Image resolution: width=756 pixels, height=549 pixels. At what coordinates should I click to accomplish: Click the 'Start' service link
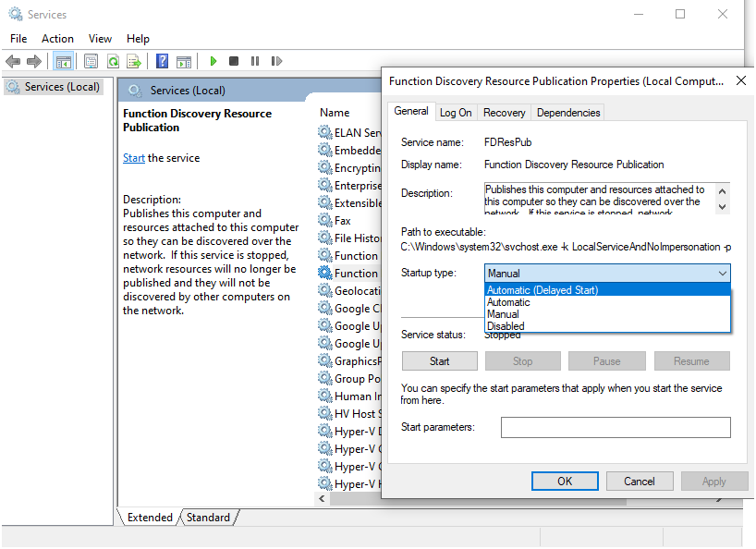click(134, 158)
